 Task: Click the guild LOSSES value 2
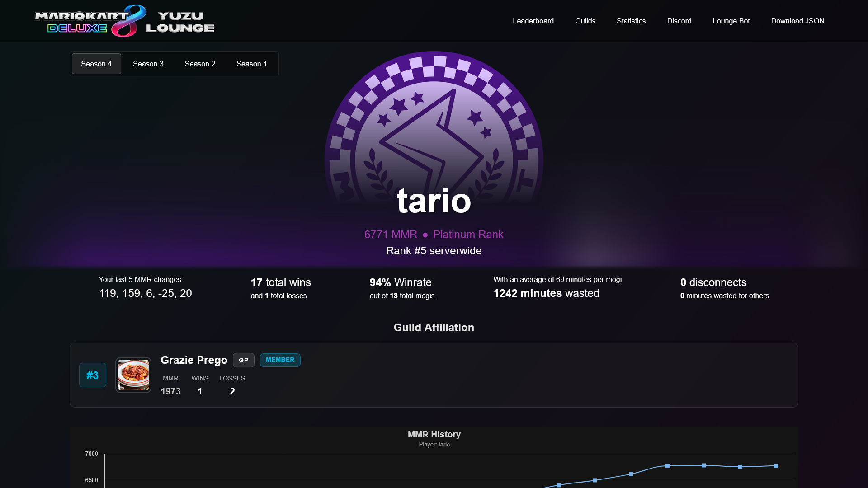(232, 391)
